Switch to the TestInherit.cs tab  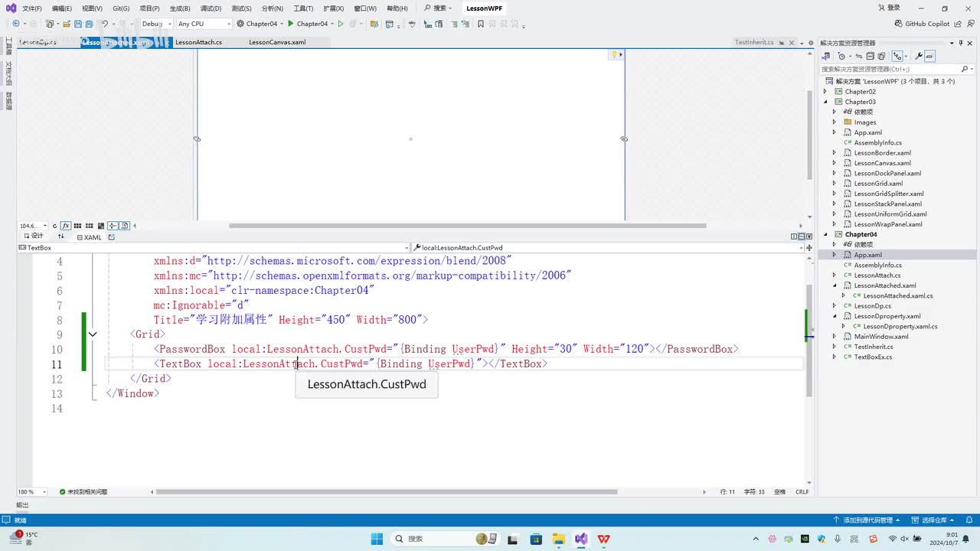(x=755, y=42)
